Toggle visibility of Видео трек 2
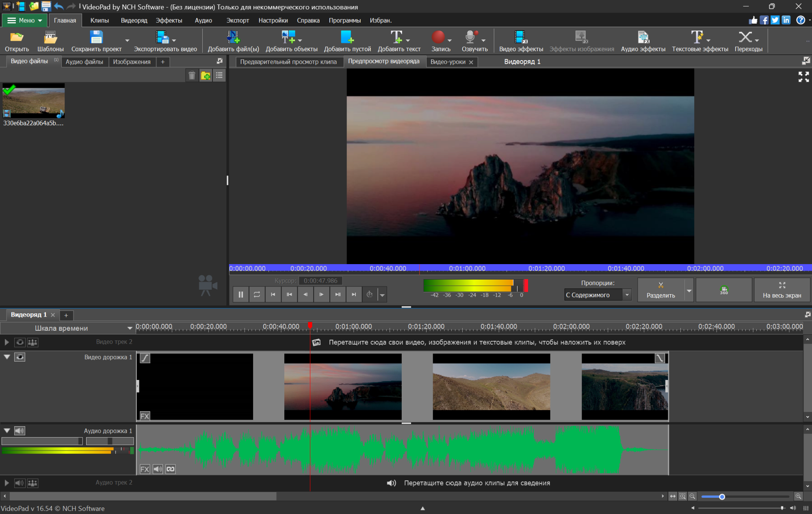This screenshot has width=812, height=514. pos(19,342)
